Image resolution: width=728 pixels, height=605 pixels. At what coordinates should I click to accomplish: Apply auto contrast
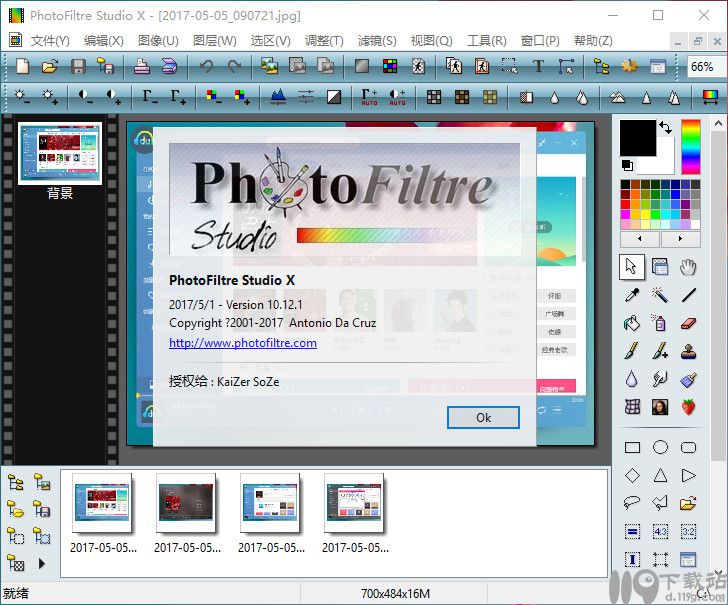tap(397, 97)
